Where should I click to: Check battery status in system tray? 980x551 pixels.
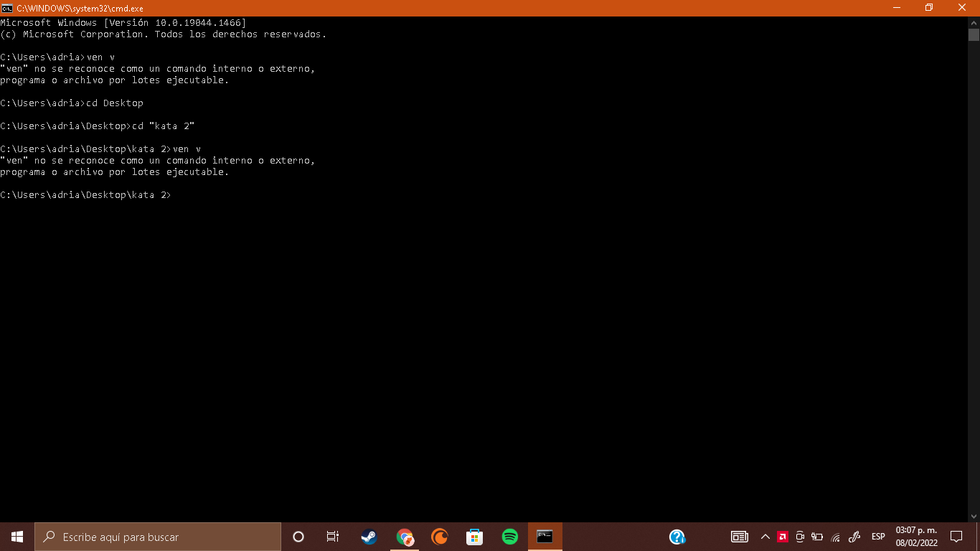pyautogui.click(x=817, y=537)
